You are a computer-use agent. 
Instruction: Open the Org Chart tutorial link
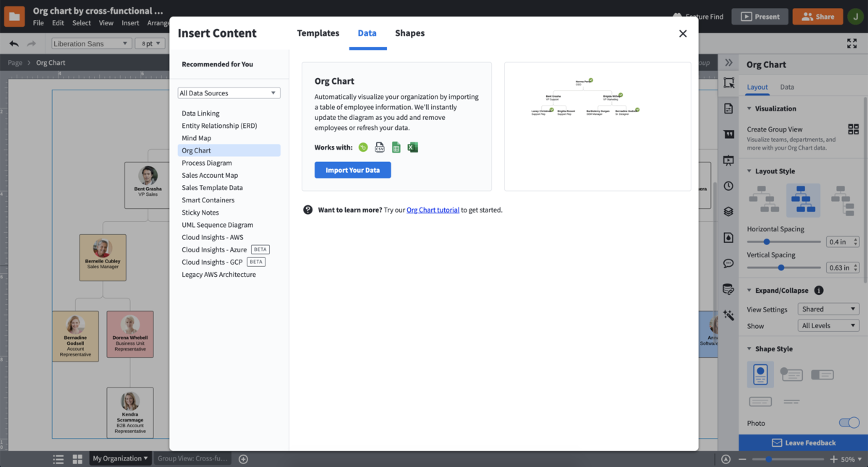[433, 210]
